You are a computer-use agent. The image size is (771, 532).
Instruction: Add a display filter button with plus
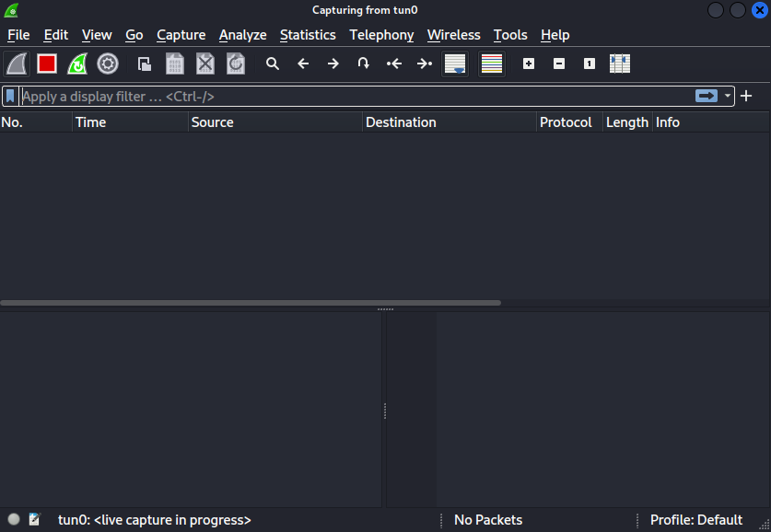coord(746,96)
